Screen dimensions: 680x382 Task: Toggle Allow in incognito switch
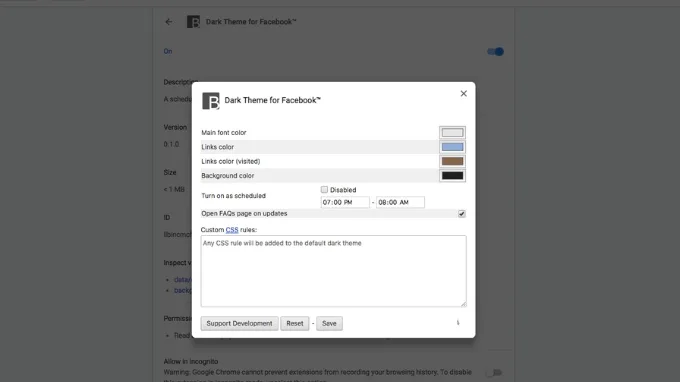pyautogui.click(x=495, y=372)
